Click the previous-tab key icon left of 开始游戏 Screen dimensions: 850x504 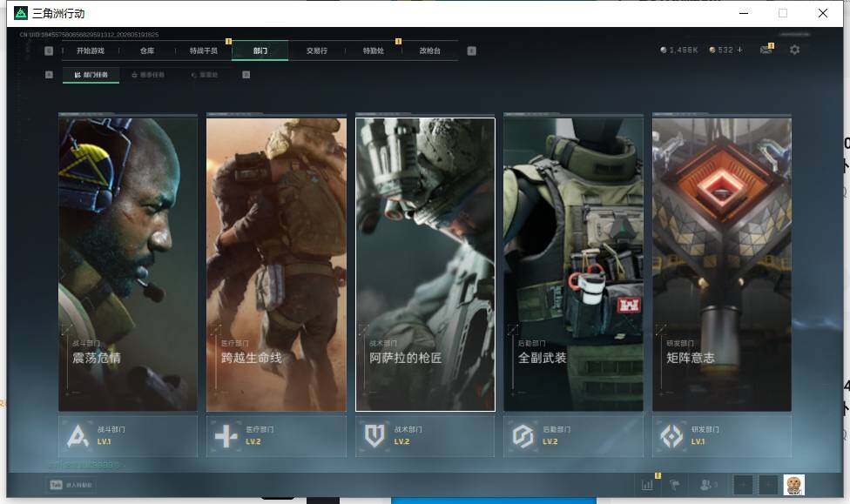(49, 51)
